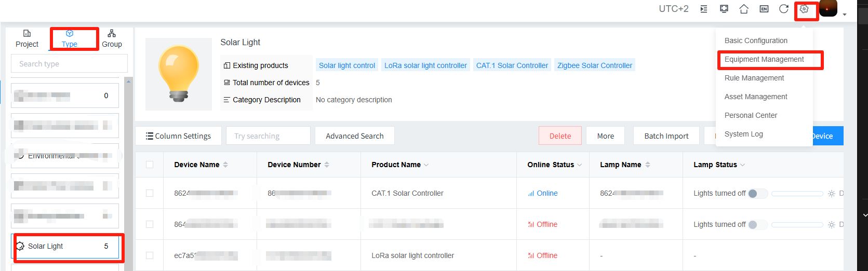Check the select-all checkbox in table header
This screenshot has width=868, height=271.
150,165
